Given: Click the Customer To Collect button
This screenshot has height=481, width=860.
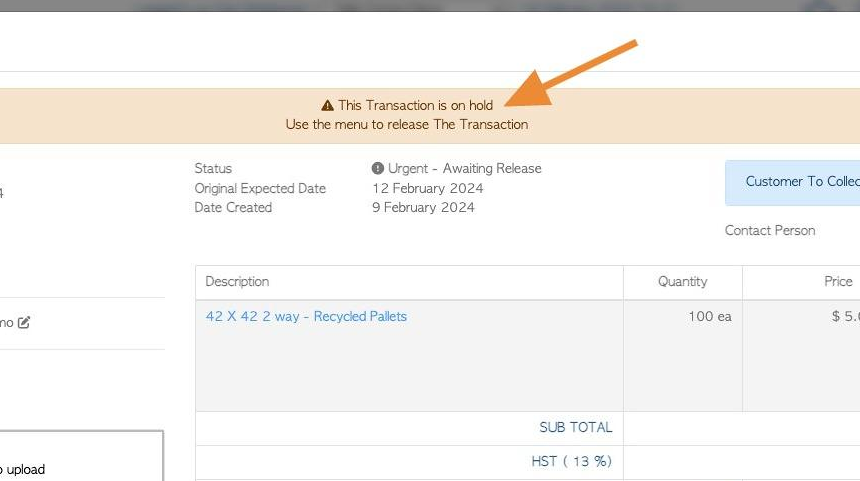Looking at the screenshot, I should point(793,183).
